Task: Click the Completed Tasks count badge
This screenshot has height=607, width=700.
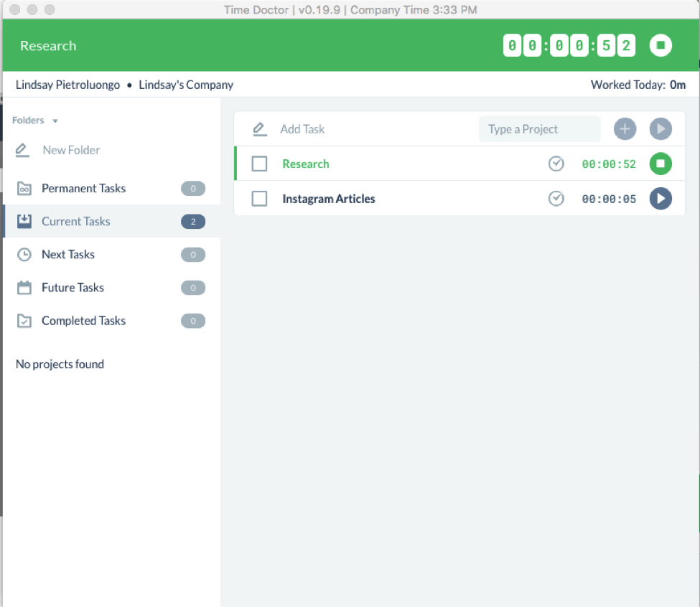Action: click(193, 321)
